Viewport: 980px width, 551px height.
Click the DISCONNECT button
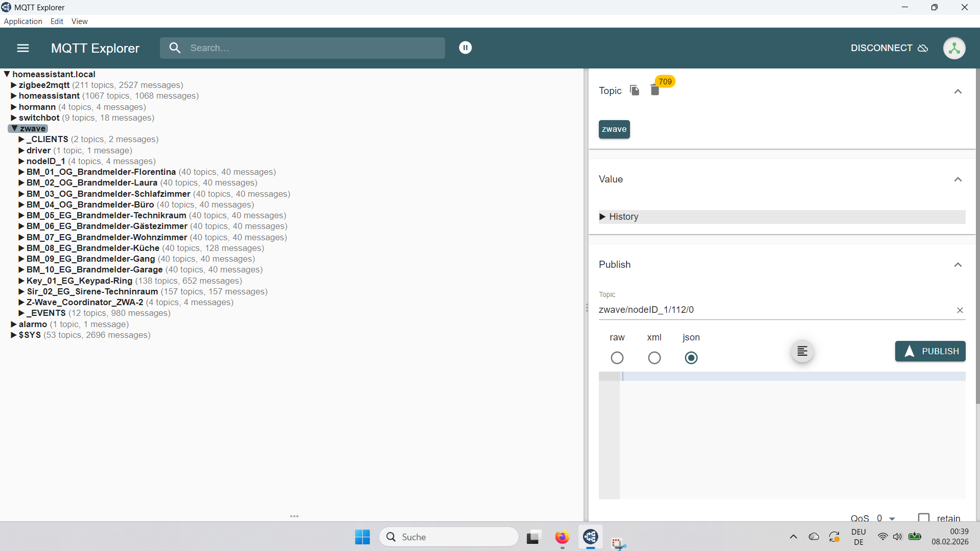(x=889, y=48)
